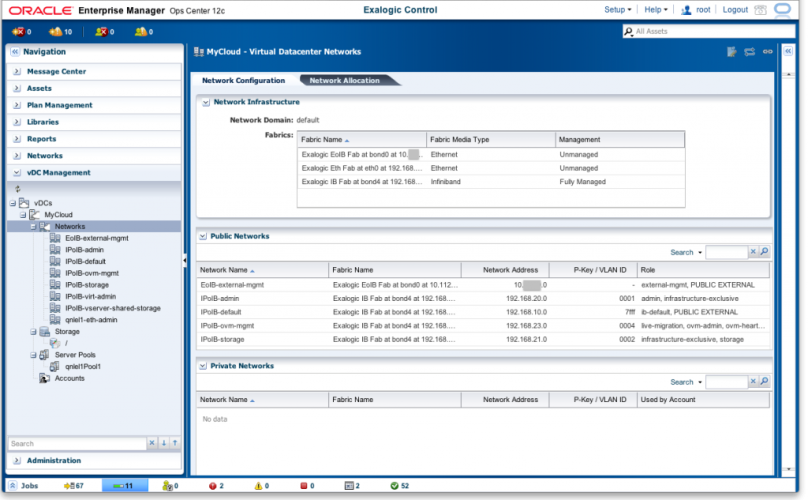808x500 pixels.
Task: Select IPoIB-virt-admin tree item
Action: coord(91,296)
